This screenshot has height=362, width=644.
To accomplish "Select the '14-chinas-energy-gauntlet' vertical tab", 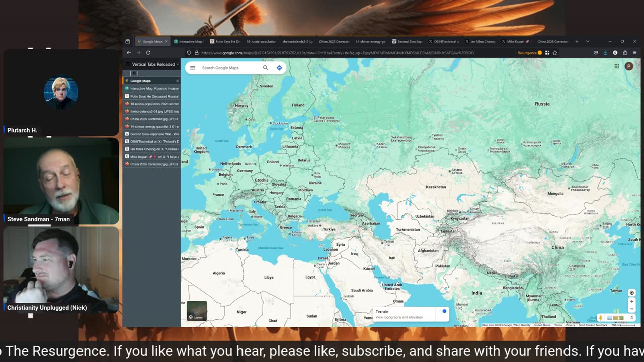I will [152, 126].
